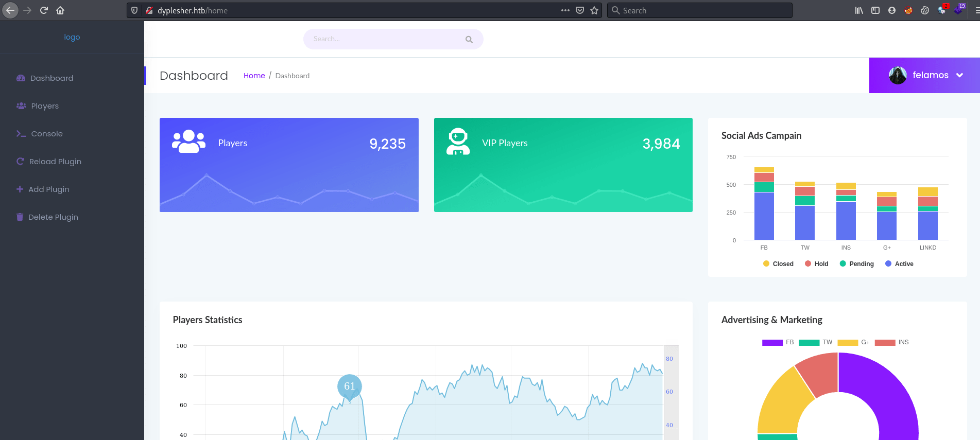Toggle the INS legend in Advertising chart
The width and height of the screenshot is (980, 440).
coord(892,342)
